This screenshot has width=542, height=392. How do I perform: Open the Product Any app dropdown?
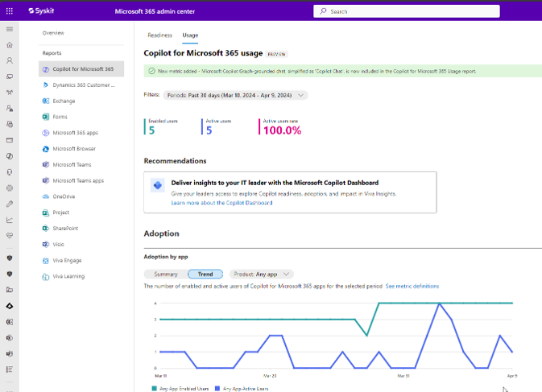[x=261, y=274]
